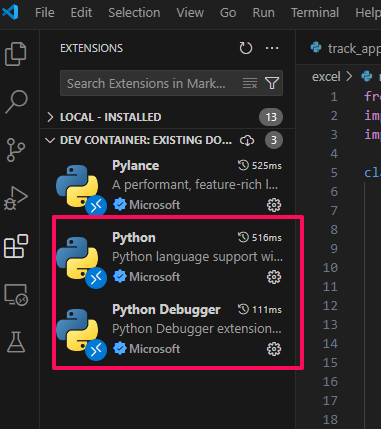Open Source Control view
The height and width of the screenshot is (429, 381).
tap(15, 150)
